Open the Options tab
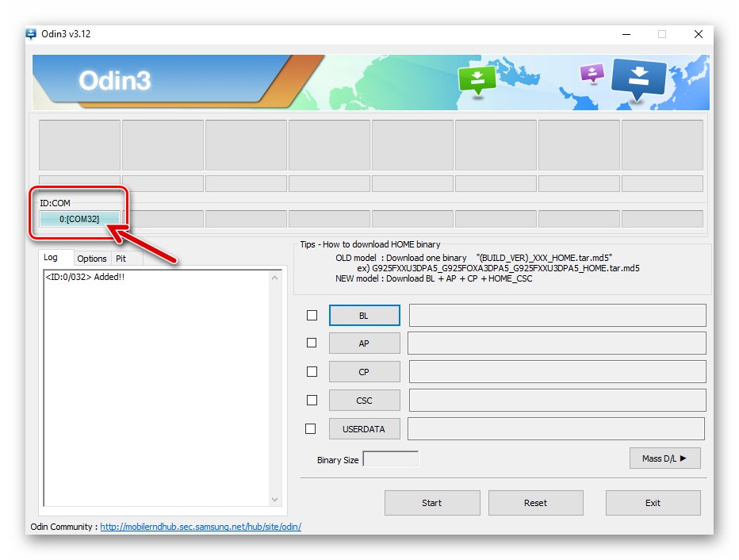The height and width of the screenshot is (560, 739). coord(92,259)
